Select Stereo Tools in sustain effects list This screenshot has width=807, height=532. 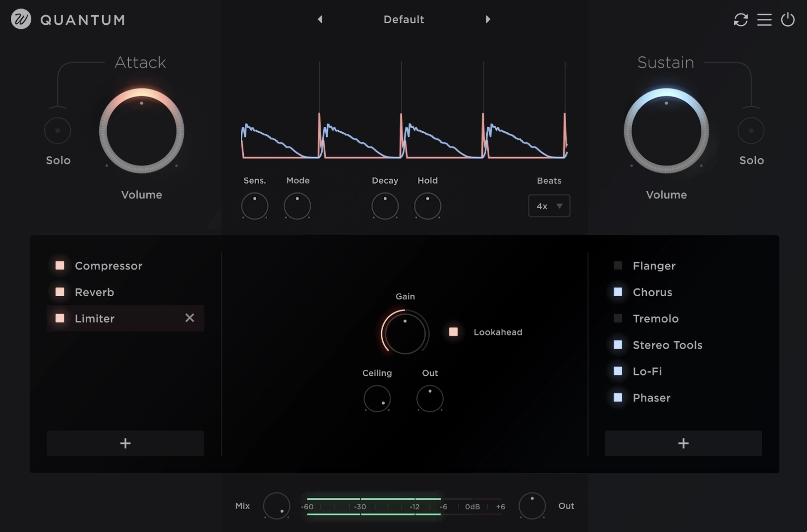tap(668, 345)
